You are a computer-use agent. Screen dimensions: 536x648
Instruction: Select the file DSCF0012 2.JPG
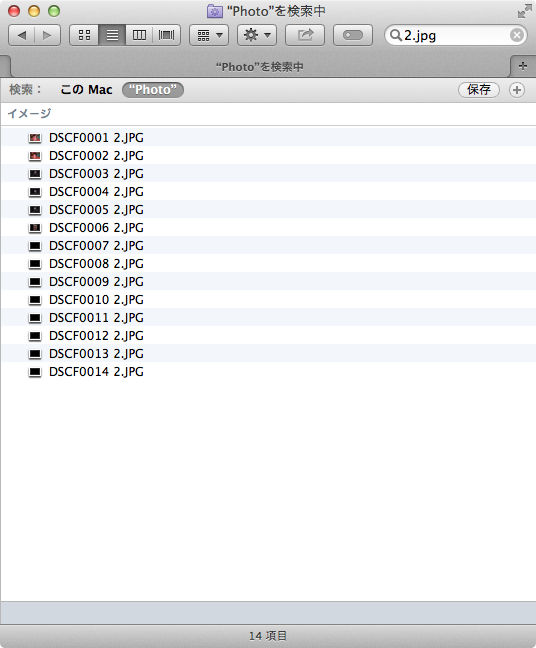coord(268,335)
